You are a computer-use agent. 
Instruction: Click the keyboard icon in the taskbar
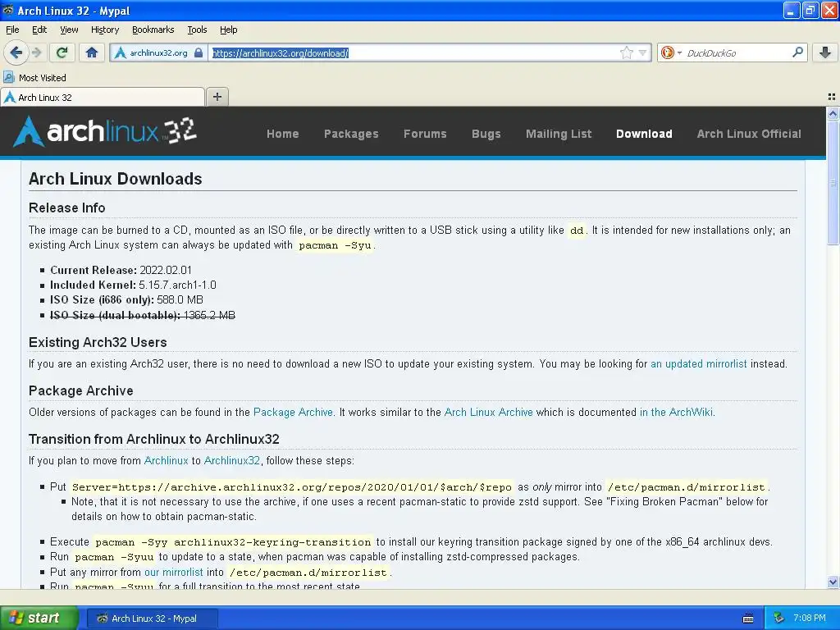[x=748, y=619]
